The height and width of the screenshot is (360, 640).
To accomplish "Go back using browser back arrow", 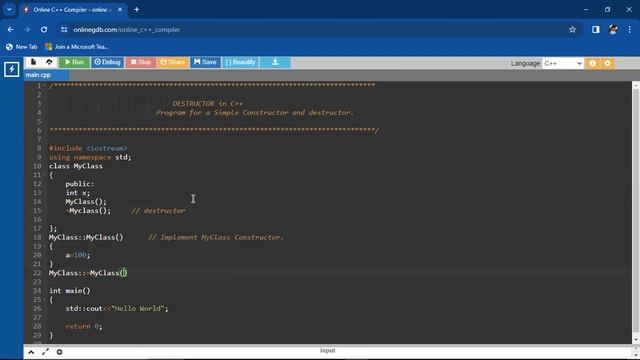I will pyautogui.click(x=10, y=30).
